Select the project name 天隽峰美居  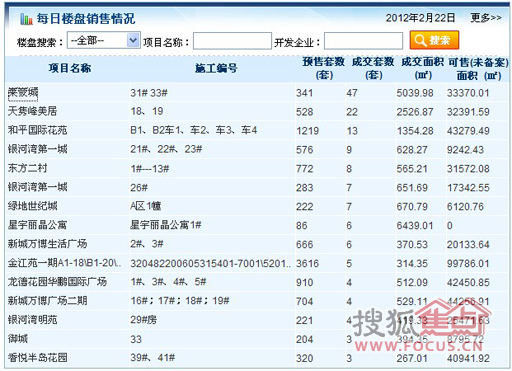tap(33, 111)
